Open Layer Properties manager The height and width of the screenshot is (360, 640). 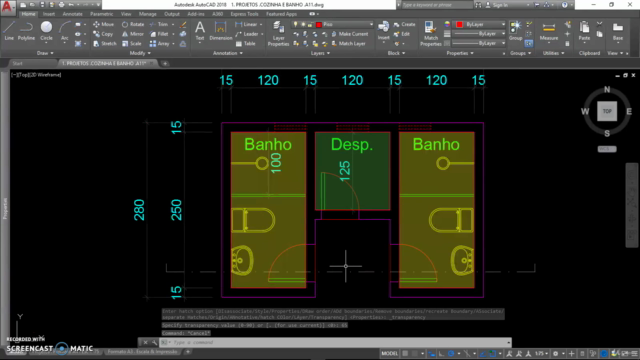point(278,33)
